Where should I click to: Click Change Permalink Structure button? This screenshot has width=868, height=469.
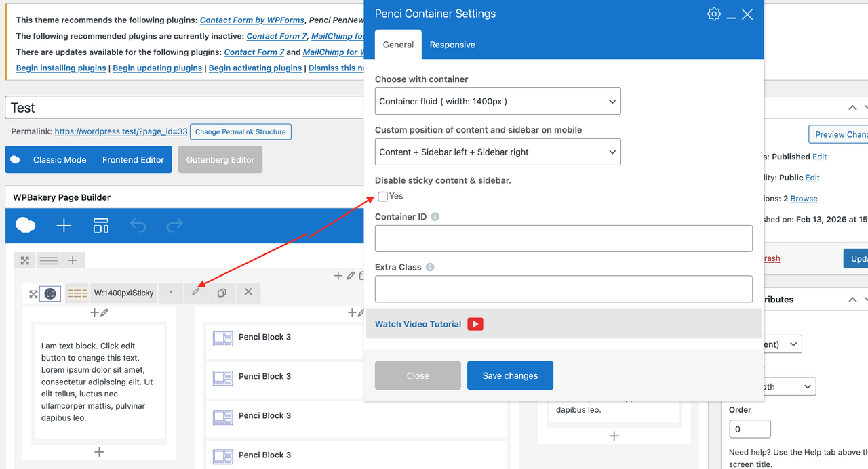(x=241, y=131)
